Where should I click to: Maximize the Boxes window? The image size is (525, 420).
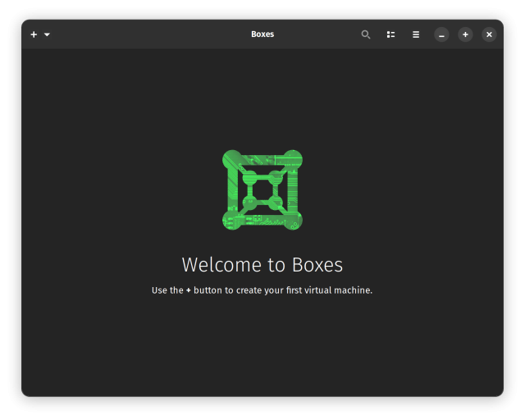(465, 34)
